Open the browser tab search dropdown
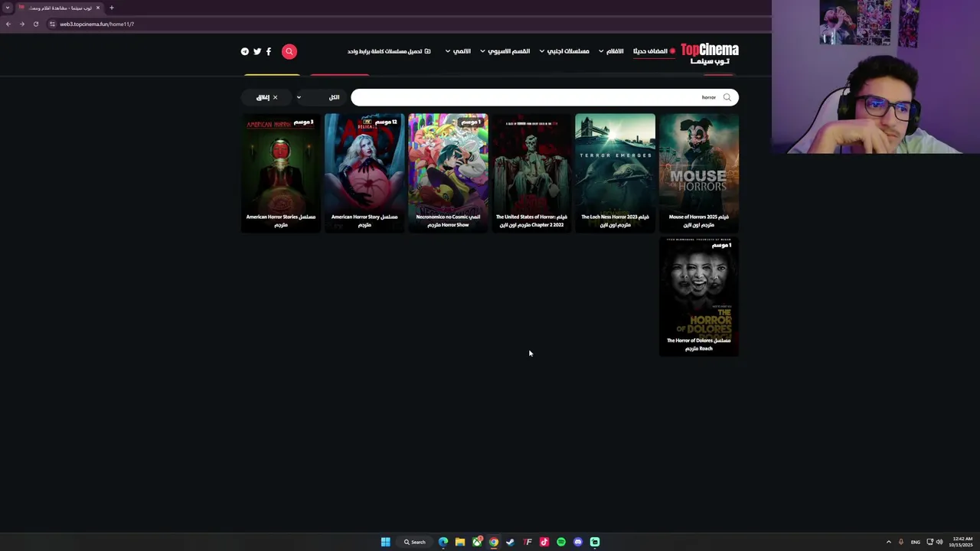Image resolution: width=980 pixels, height=551 pixels. pyautogui.click(x=8, y=8)
